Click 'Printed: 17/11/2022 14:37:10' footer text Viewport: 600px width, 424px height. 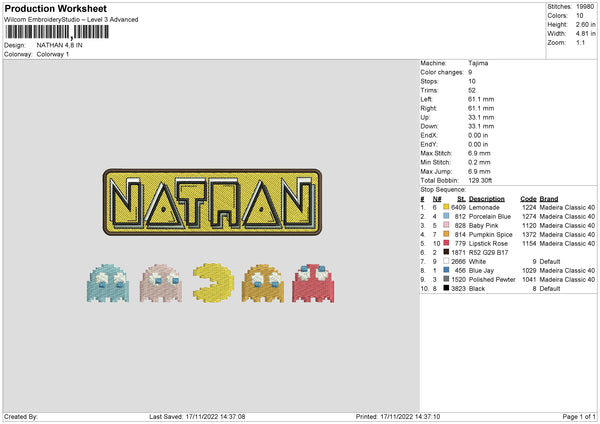tap(398, 416)
